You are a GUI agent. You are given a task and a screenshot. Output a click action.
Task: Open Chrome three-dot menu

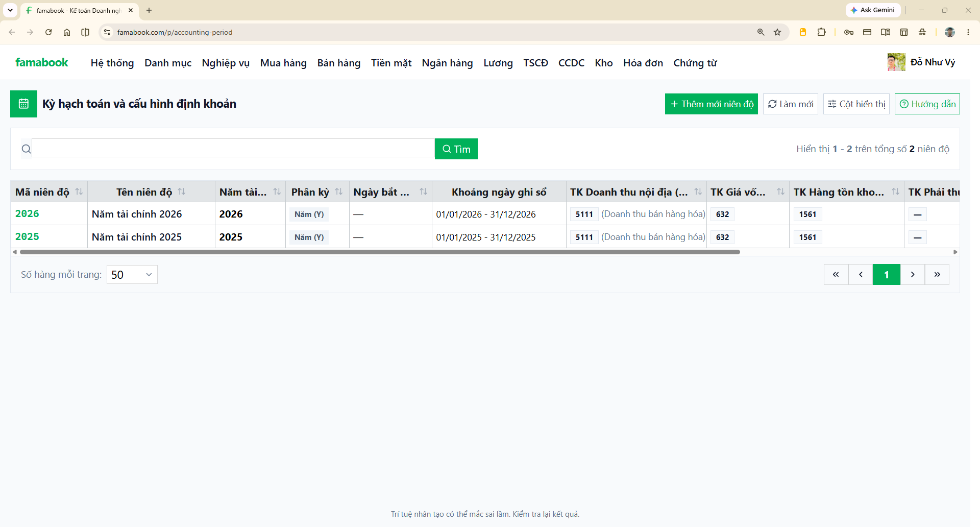pyautogui.click(x=968, y=32)
